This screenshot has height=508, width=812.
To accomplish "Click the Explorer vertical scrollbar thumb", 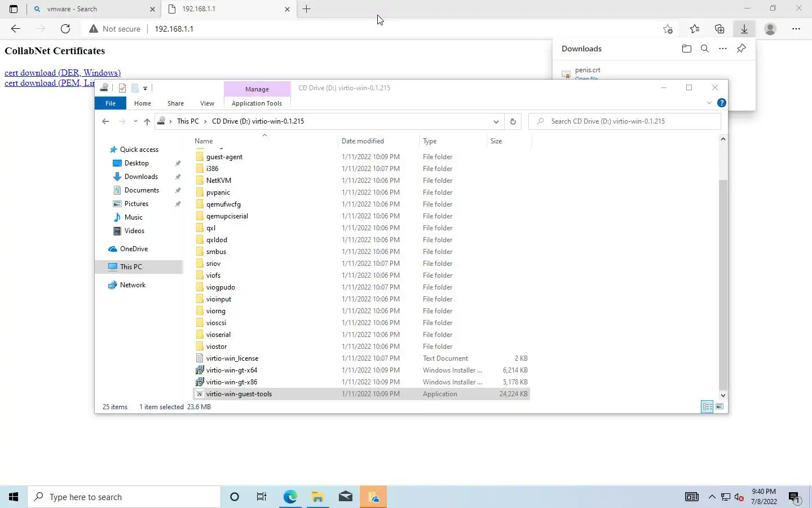I will [723, 285].
